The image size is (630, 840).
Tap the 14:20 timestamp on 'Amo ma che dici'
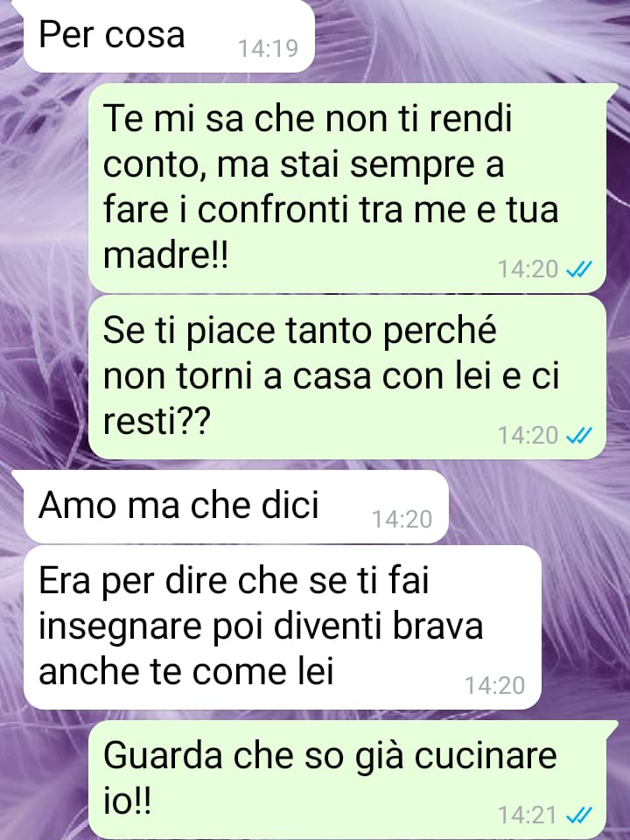402,519
